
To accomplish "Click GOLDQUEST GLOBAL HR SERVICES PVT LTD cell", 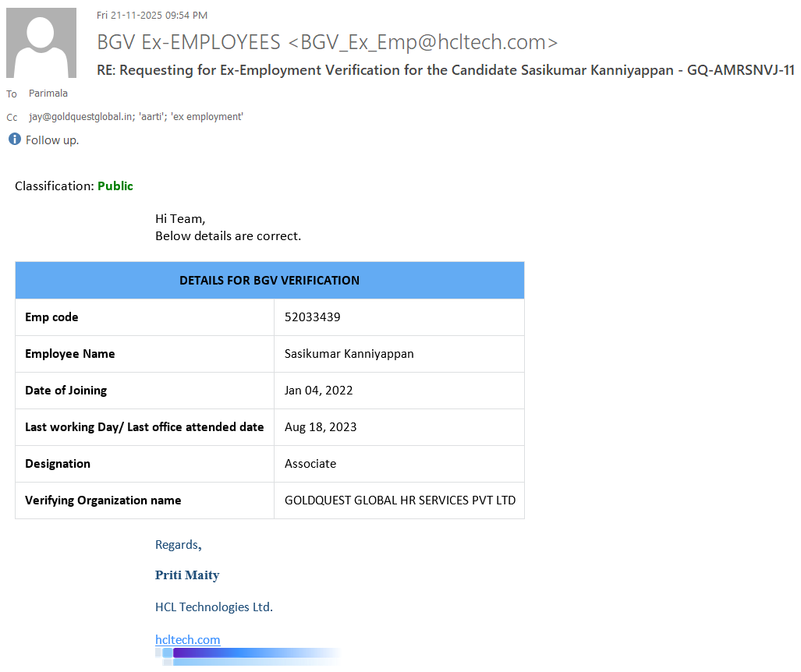I will point(399,500).
